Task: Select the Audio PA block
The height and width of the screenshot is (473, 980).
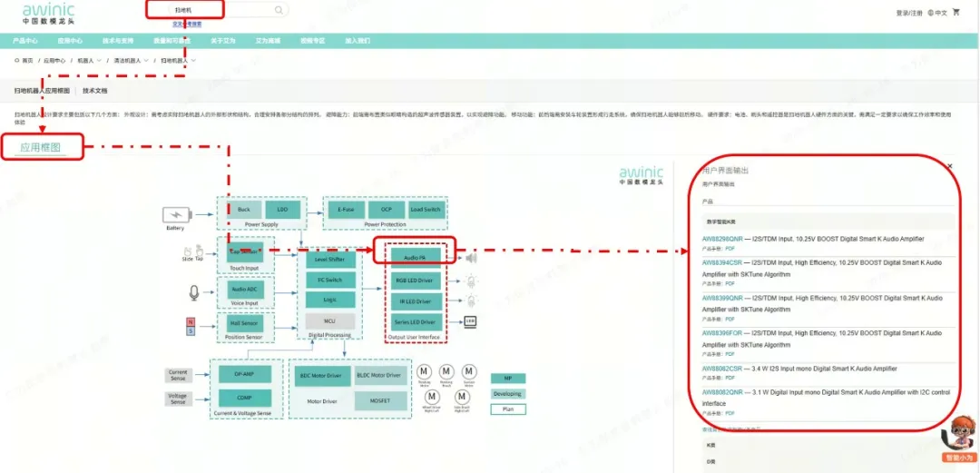Action: pos(415,258)
